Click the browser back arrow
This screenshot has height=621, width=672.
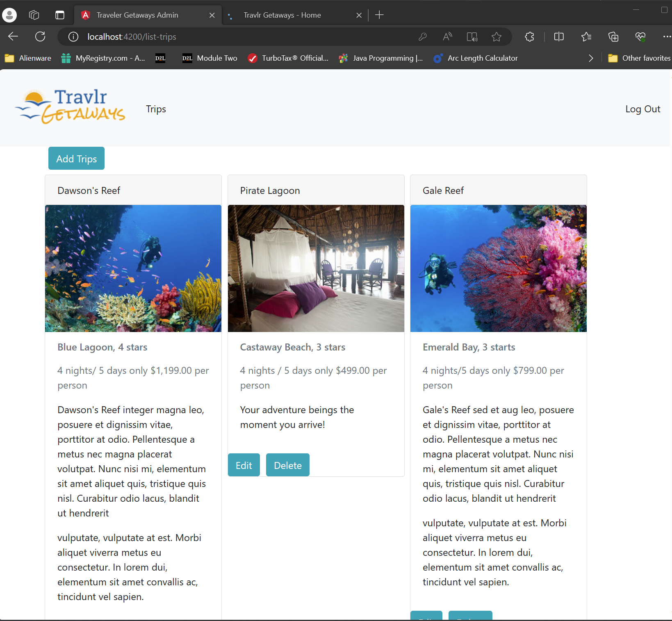[13, 36]
